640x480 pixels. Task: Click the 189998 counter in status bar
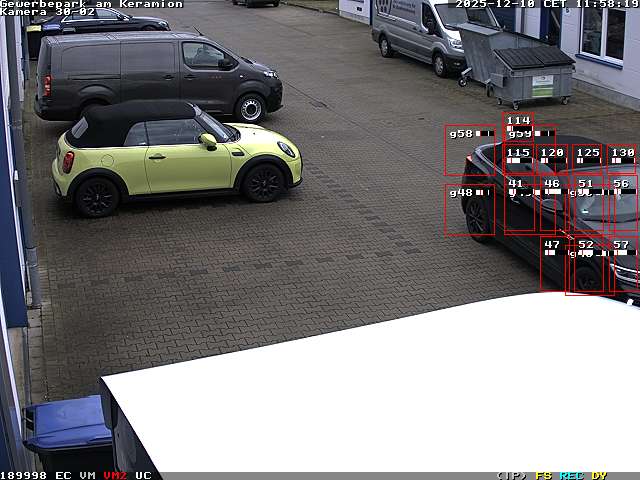24,475
